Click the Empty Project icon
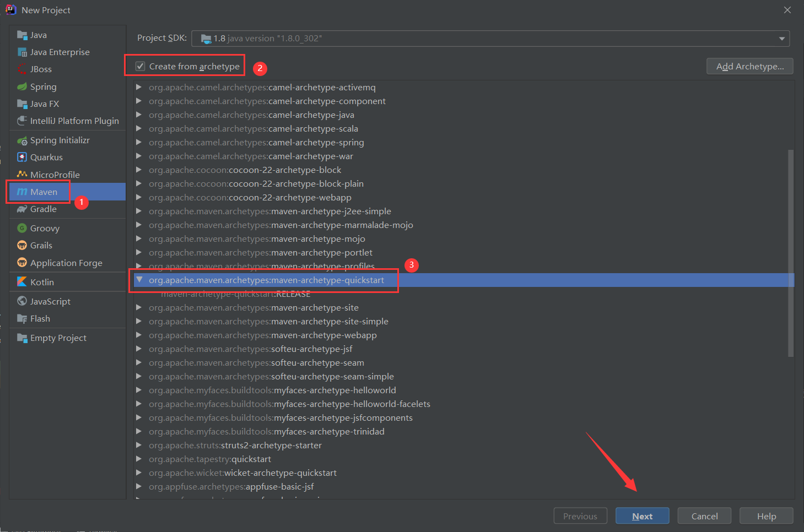 pyautogui.click(x=22, y=338)
